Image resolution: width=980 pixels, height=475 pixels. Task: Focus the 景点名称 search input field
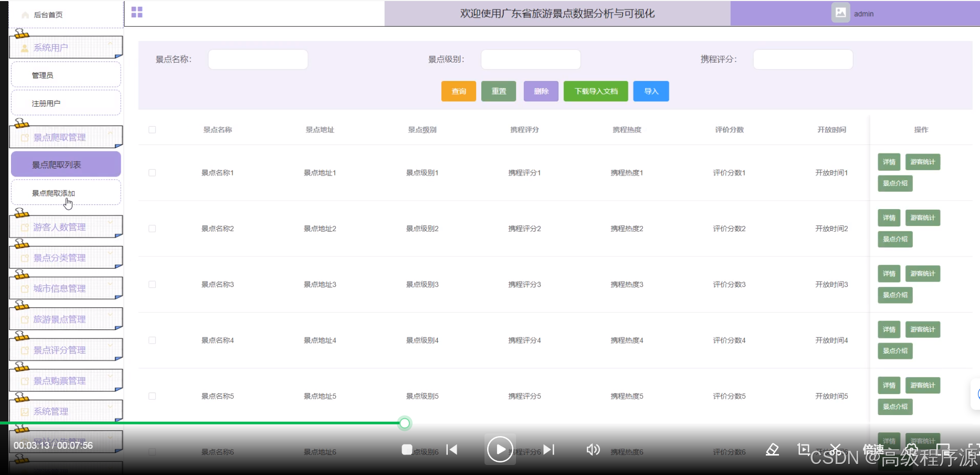(x=258, y=59)
